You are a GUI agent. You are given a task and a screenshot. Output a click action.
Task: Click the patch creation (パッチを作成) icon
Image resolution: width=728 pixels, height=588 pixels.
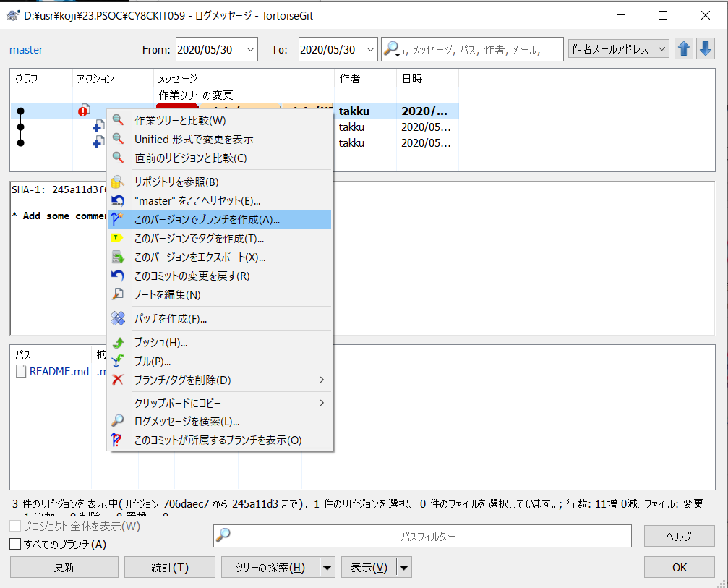(119, 318)
